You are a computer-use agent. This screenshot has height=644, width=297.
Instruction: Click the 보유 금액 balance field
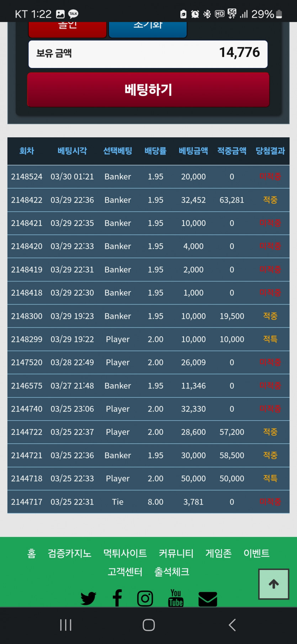point(148,54)
